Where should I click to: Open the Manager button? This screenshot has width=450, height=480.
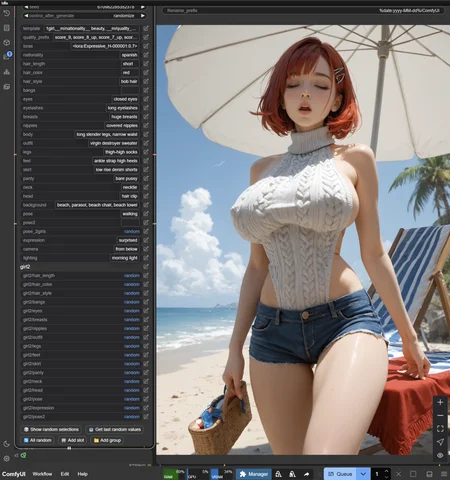click(x=254, y=474)
